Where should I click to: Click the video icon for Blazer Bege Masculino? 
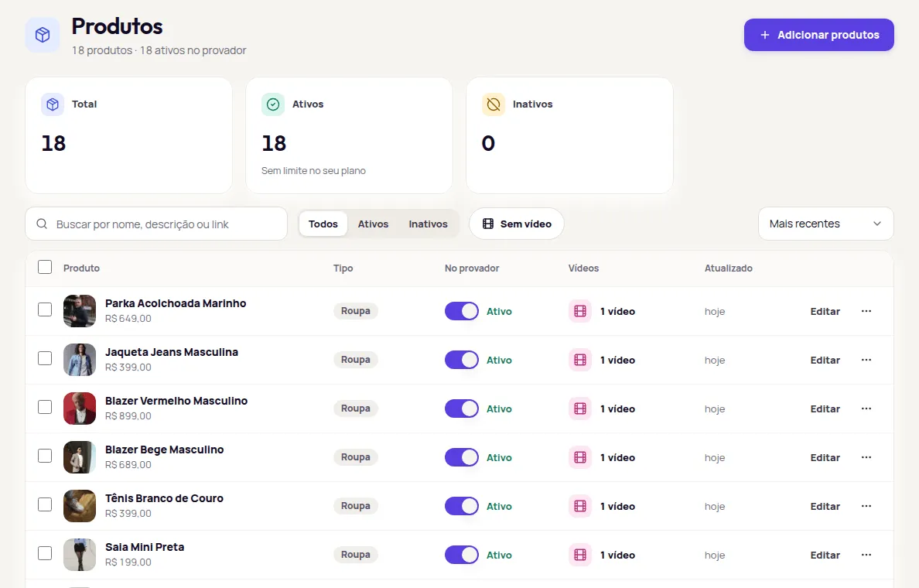[x=580, y=457]
